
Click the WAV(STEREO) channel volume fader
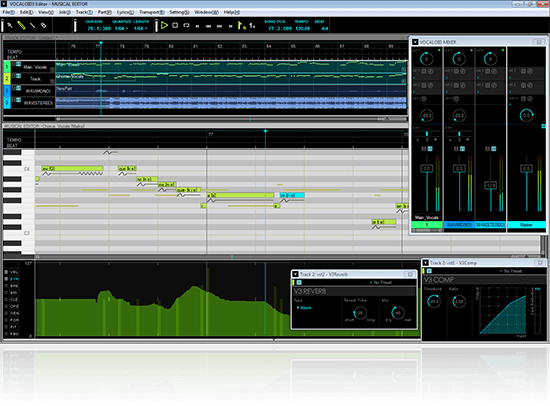[490, 185]
